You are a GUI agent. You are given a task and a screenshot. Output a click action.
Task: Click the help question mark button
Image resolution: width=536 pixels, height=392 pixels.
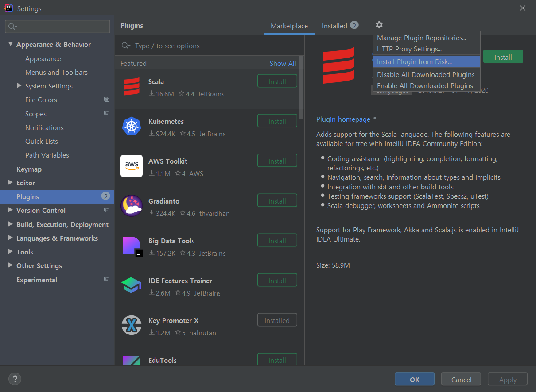[15, 379]
